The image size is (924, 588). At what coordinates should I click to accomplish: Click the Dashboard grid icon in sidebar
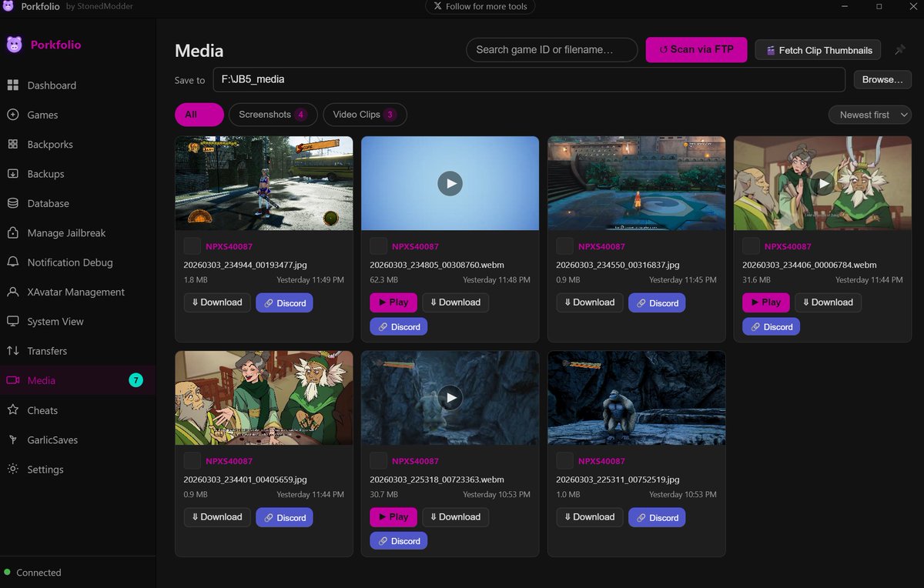tap(13, 85)
